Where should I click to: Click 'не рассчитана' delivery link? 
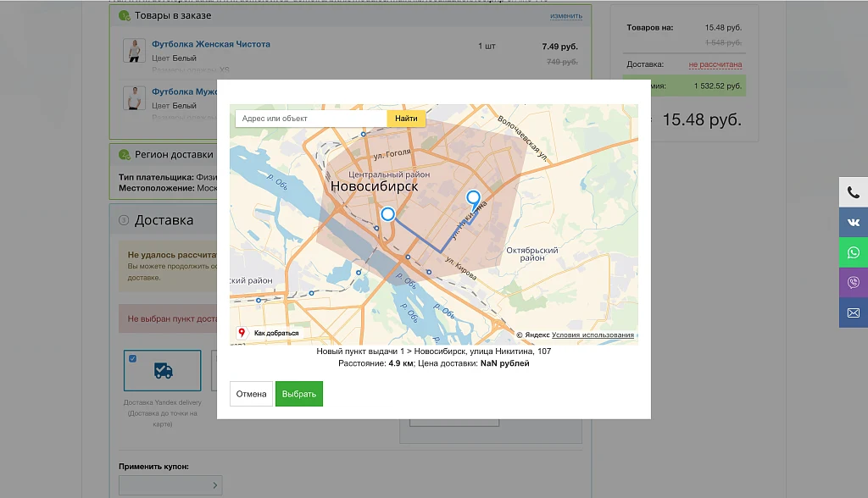pos(715,64)
